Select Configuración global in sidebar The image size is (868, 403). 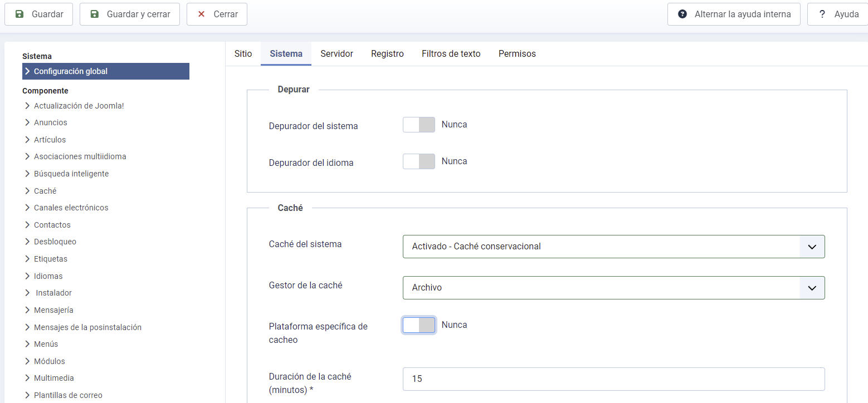[106, 71]
